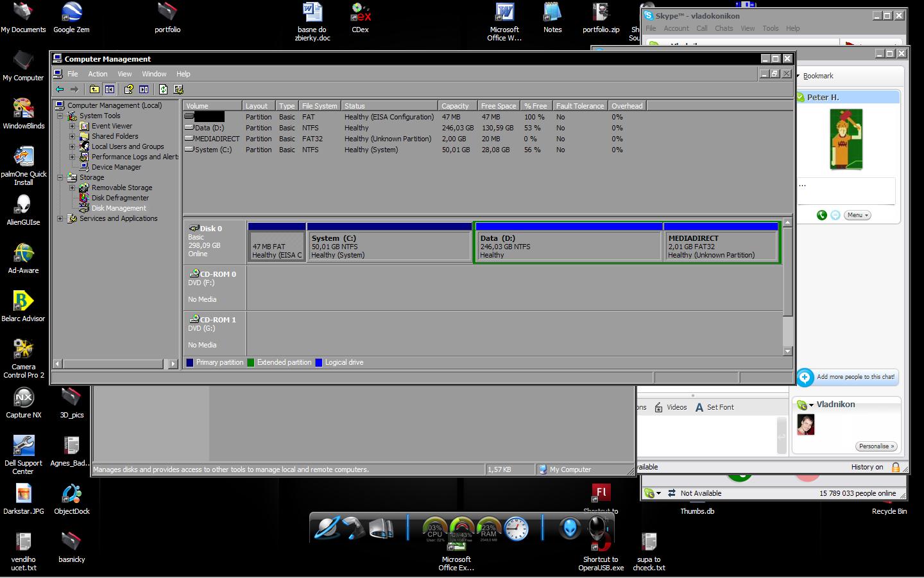Image resolution: width=924 pixels, height=578 pixels.
Task: Open the Help menu in Computer Management
Action: tap(184, 74)
